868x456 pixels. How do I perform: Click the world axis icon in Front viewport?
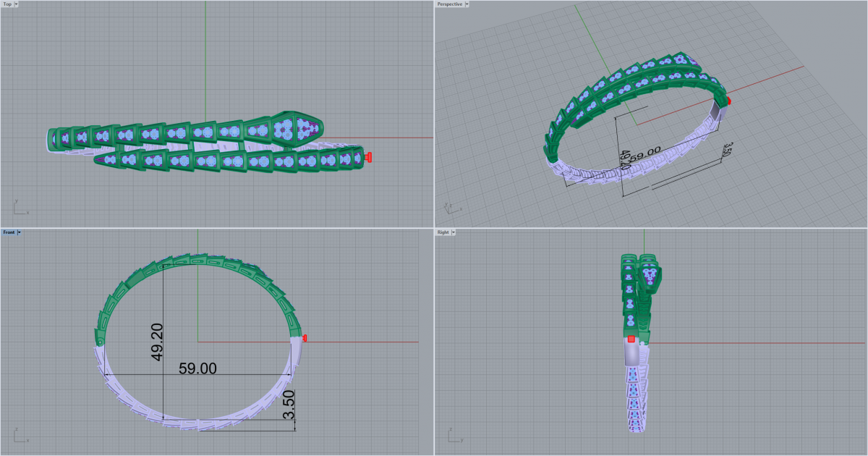tap(17, 436)
